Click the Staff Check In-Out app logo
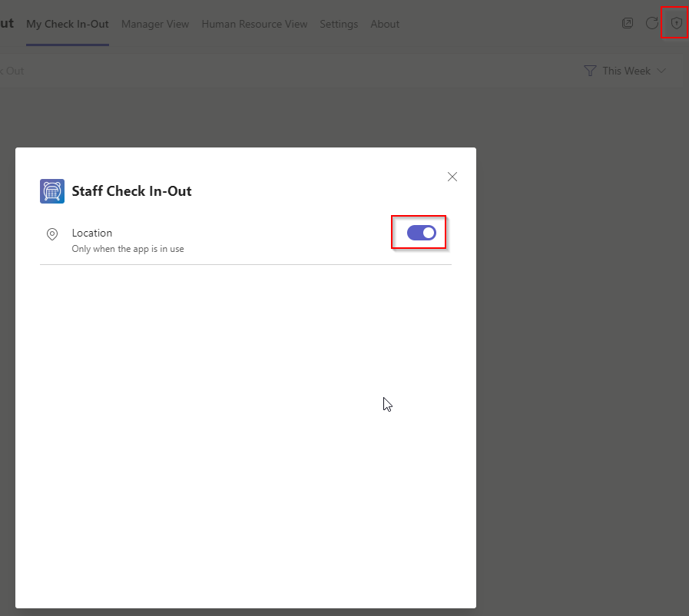The height and width of the screenshot is (616, 689). [x=52, y=191]
